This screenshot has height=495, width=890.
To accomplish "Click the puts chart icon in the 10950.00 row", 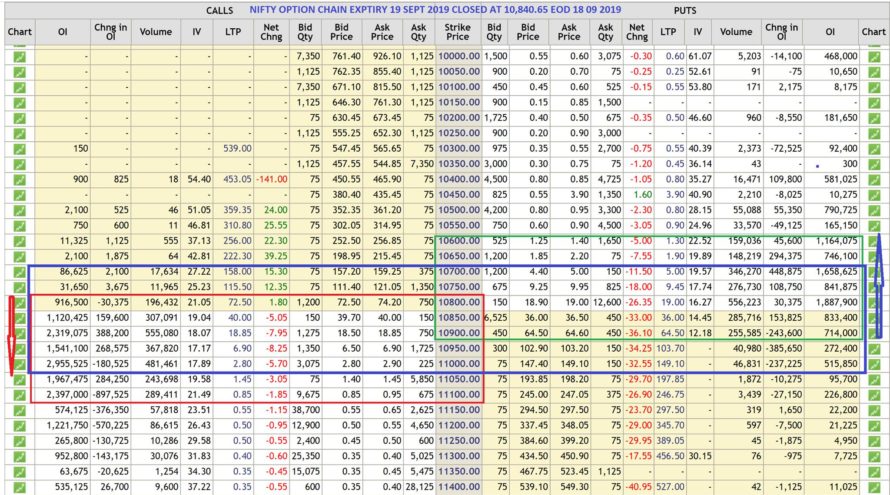I will click(874, 349).
